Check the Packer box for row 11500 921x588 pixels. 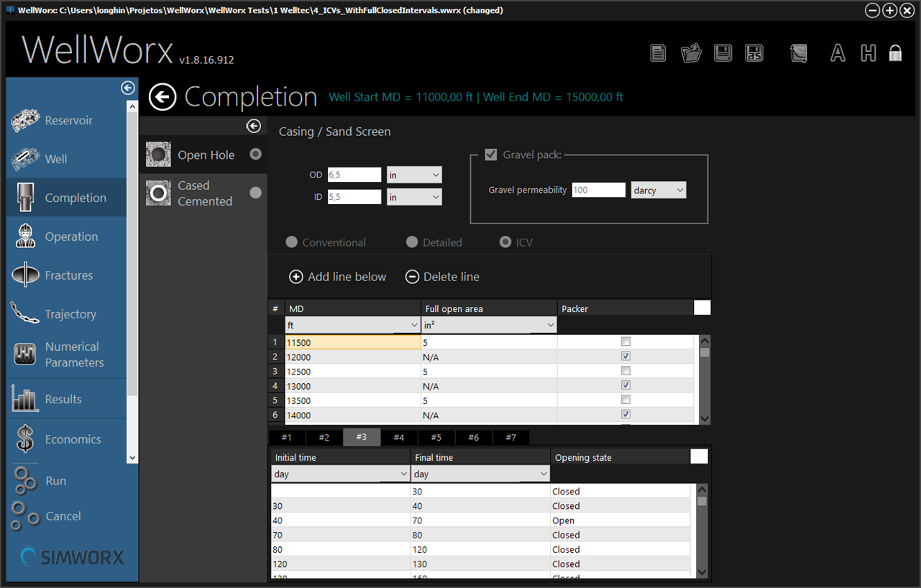coord(626,342)
